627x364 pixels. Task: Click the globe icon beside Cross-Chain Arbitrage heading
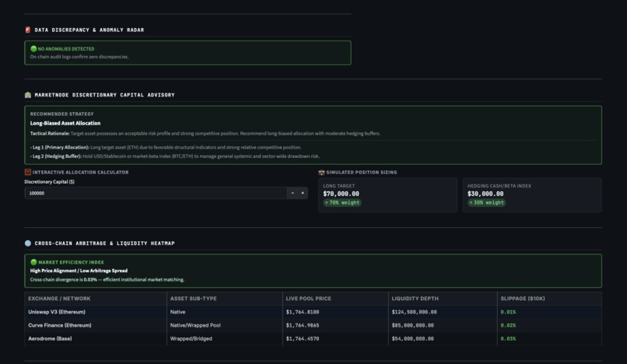(x=27, y=243)
